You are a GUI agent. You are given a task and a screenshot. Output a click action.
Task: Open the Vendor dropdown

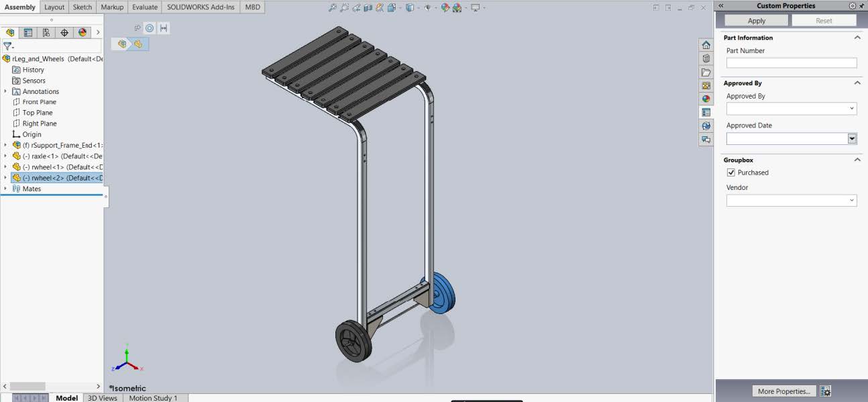pos(852,199)
